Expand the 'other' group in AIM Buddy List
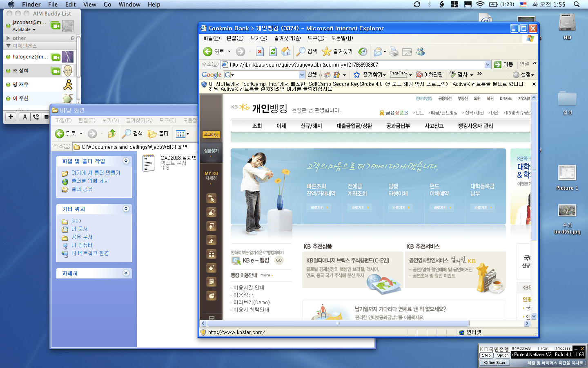Viewport: 588px width, 368px height. pyautogui.click(x=8, y=38)
